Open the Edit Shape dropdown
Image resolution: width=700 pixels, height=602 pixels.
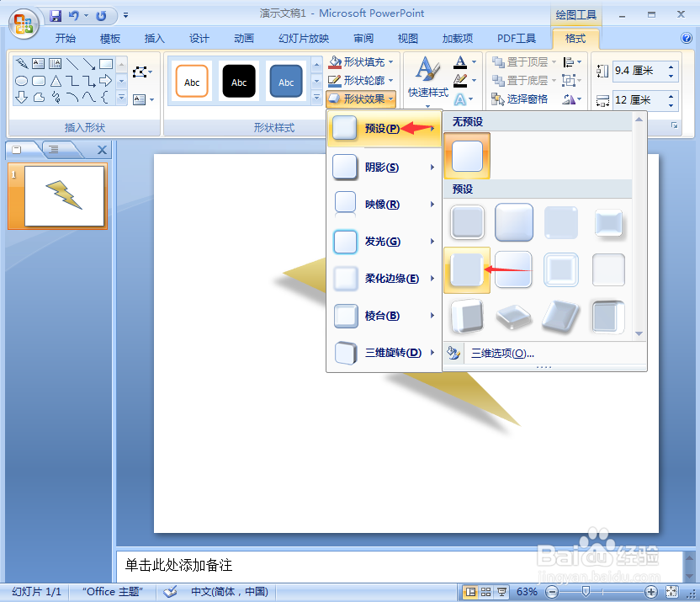pyautogui.click(x=142, y=72)
